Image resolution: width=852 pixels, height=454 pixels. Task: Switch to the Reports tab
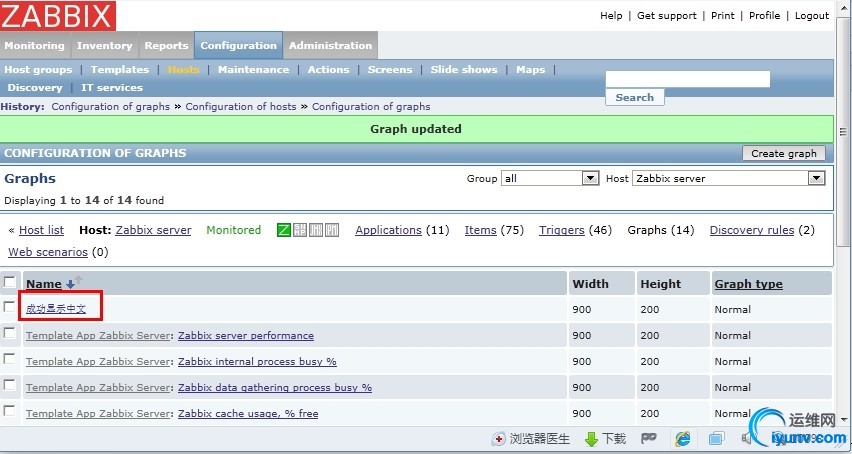166,46
